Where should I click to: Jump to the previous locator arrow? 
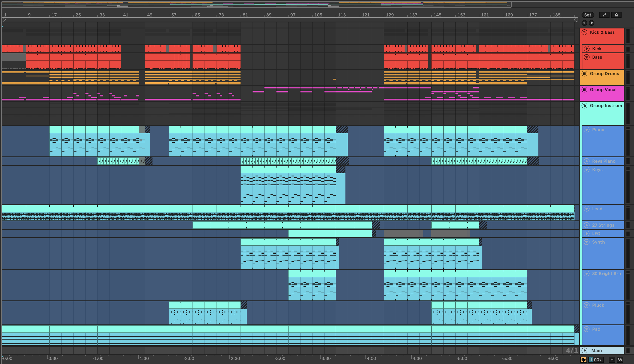coord(584,23)
